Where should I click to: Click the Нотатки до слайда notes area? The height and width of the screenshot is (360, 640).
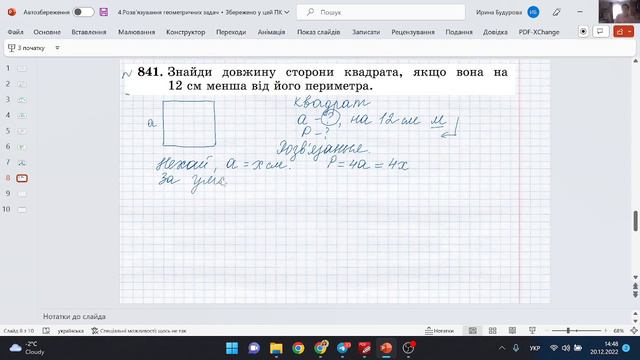pos(74,316)
